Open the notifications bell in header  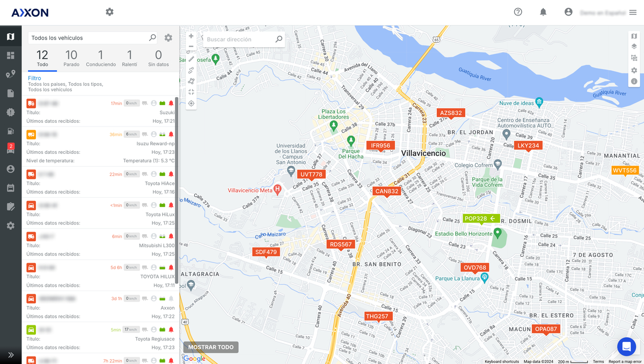543,12
